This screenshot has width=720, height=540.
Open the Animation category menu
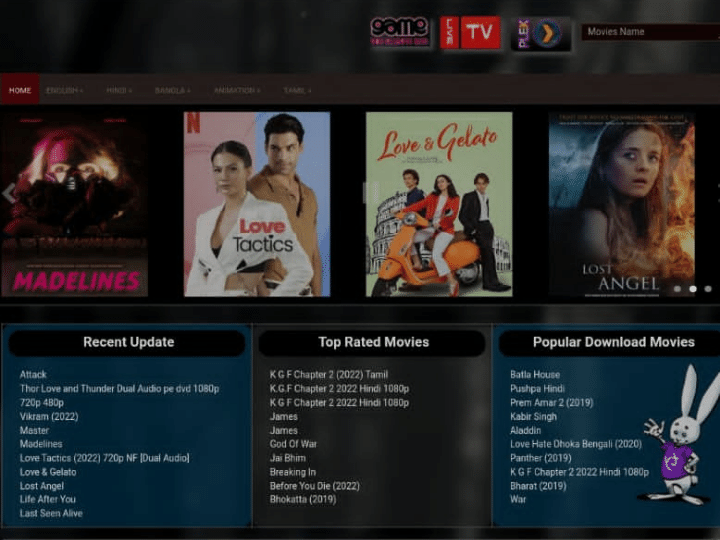[x=236, y=90]
